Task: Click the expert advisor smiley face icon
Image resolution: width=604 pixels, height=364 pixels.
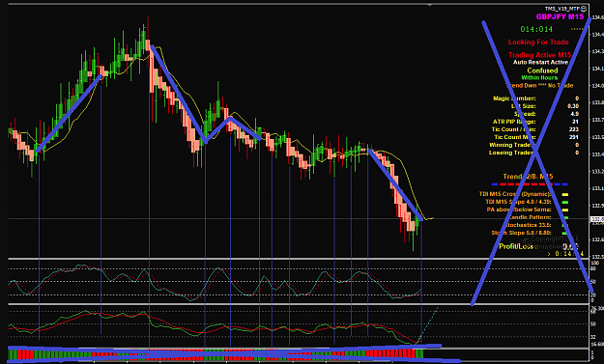Action: pyautogui.click(x=585, y=9)
